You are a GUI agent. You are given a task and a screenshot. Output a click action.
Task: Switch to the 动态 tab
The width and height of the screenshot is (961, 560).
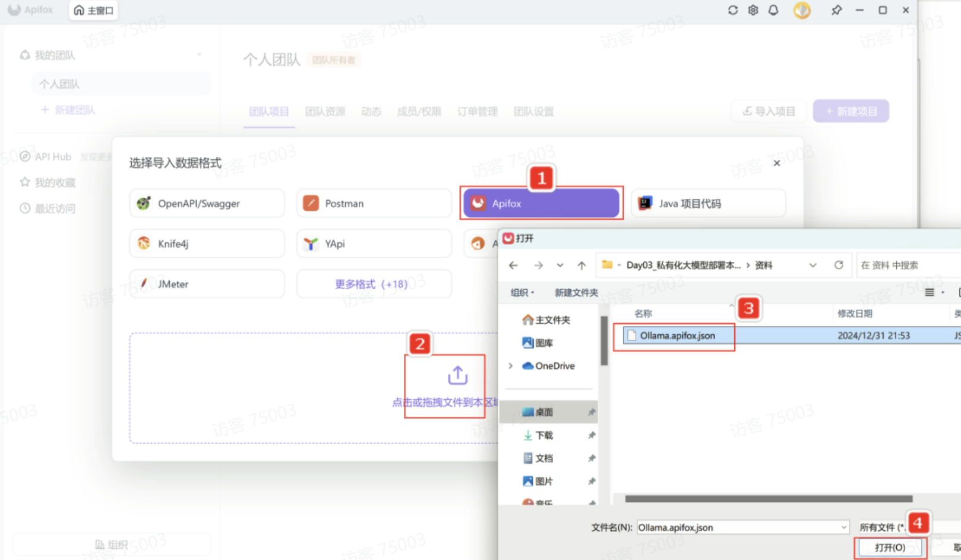tap(371, 112)
